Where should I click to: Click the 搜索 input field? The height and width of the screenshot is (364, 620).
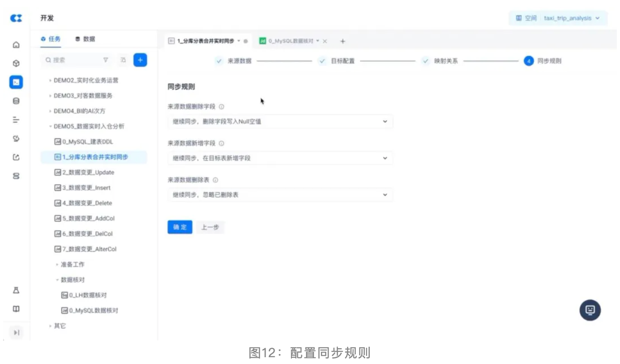73,60
